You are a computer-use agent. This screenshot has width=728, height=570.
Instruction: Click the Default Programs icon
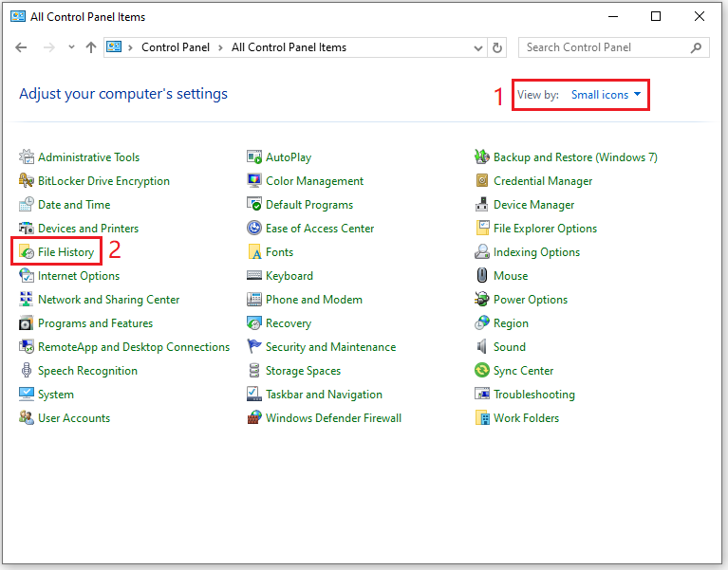click(254, 205)
